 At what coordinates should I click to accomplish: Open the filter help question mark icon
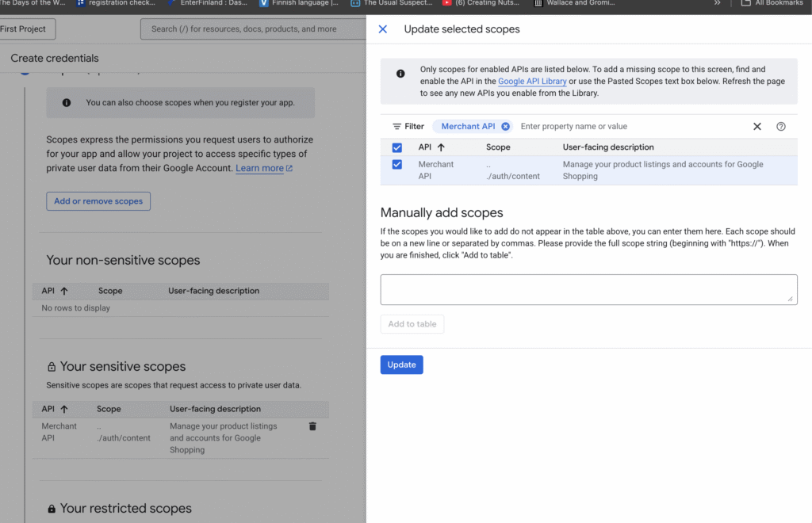(781, 127)
